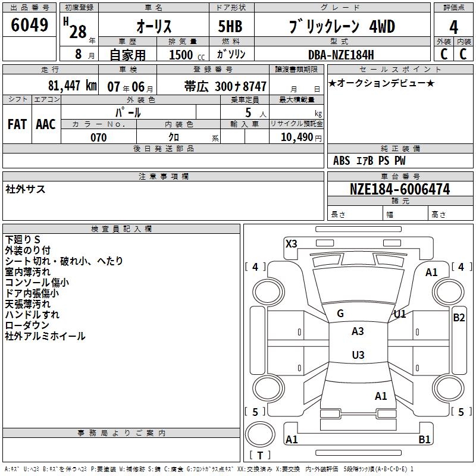Click registration number 帯広 300 8747
Screen dimensions: 476x476
(226, 86)
